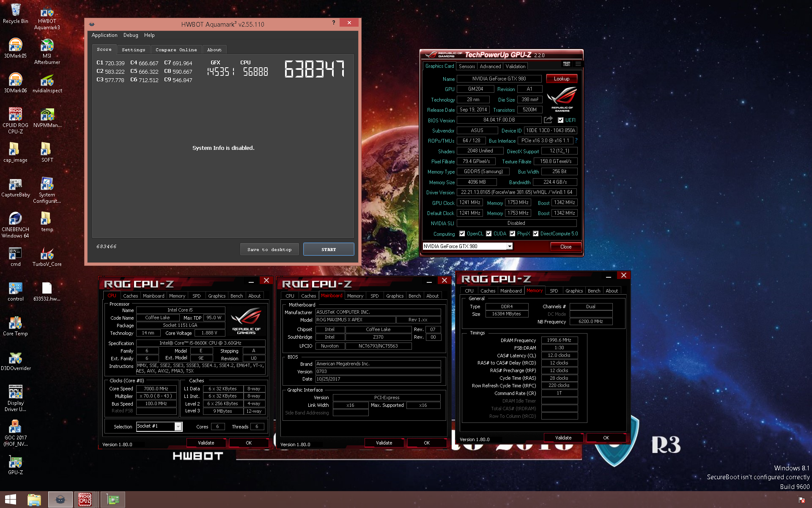812x508 pixels.
Task: Click the GPU-Z screenshot camera icon
Action: pos(567,64)
